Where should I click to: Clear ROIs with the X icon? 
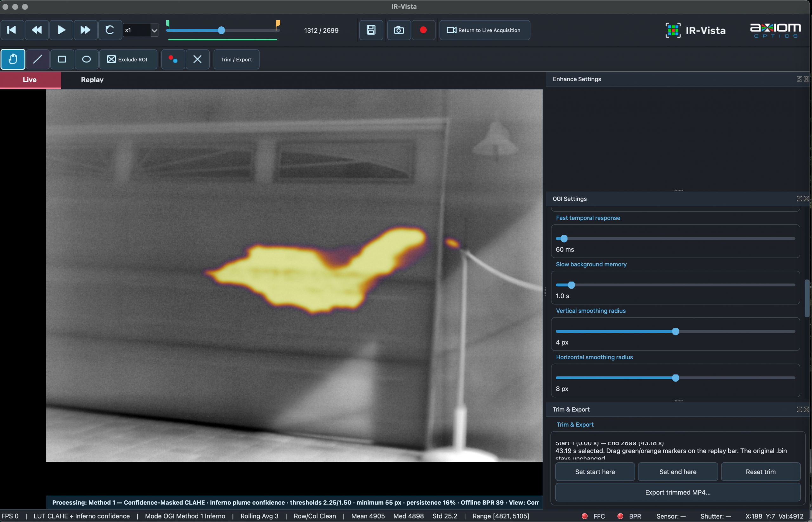coord(197,59)
